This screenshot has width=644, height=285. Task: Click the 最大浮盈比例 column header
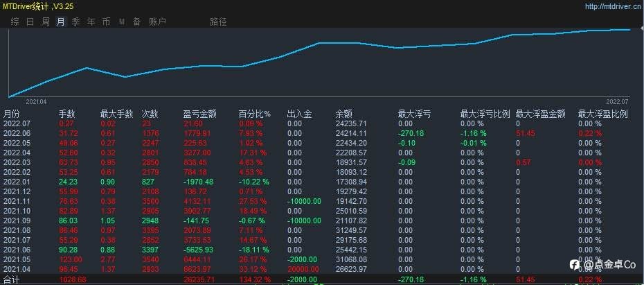603,114
